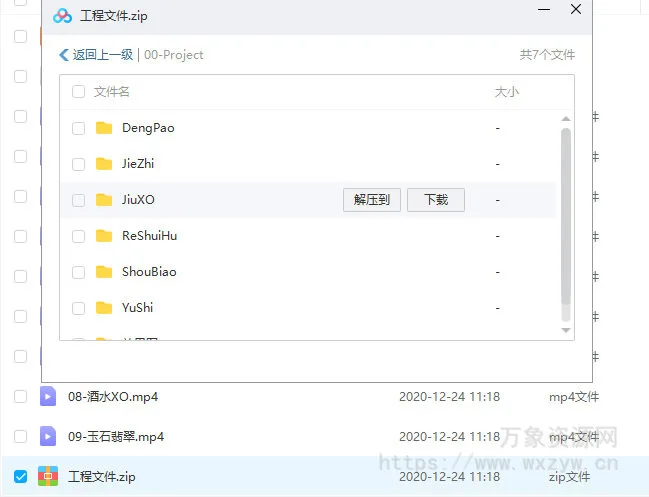Click the Baidu cloud logo in dialog title
This screenshot has height=497, width=649.
tap(62, 16)
